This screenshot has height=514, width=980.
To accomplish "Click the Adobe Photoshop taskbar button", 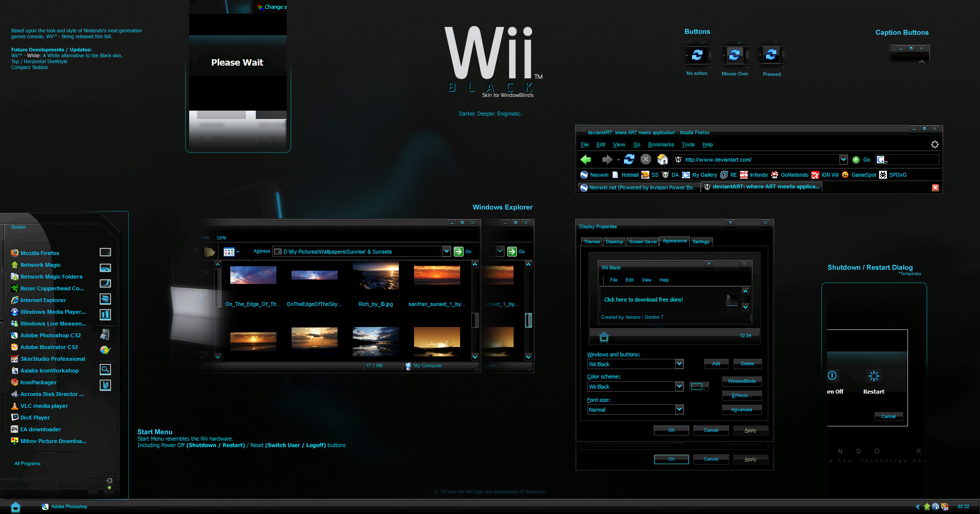I will (64, 507).
